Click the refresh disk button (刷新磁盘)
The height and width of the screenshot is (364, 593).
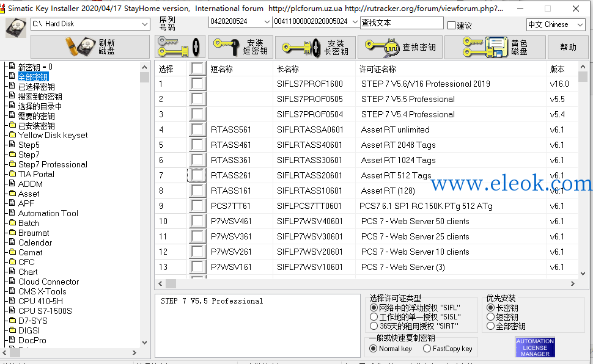(90, 47)
